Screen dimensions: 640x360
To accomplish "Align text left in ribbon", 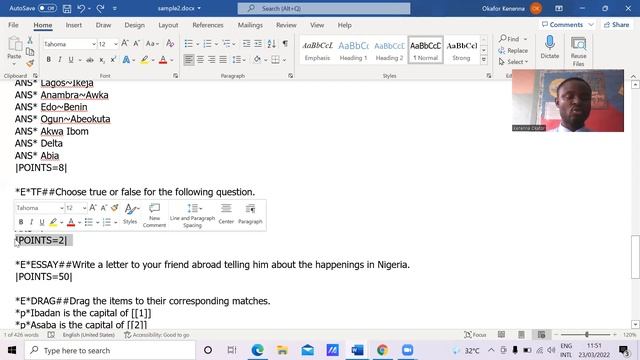I will [x=189, y=60].
